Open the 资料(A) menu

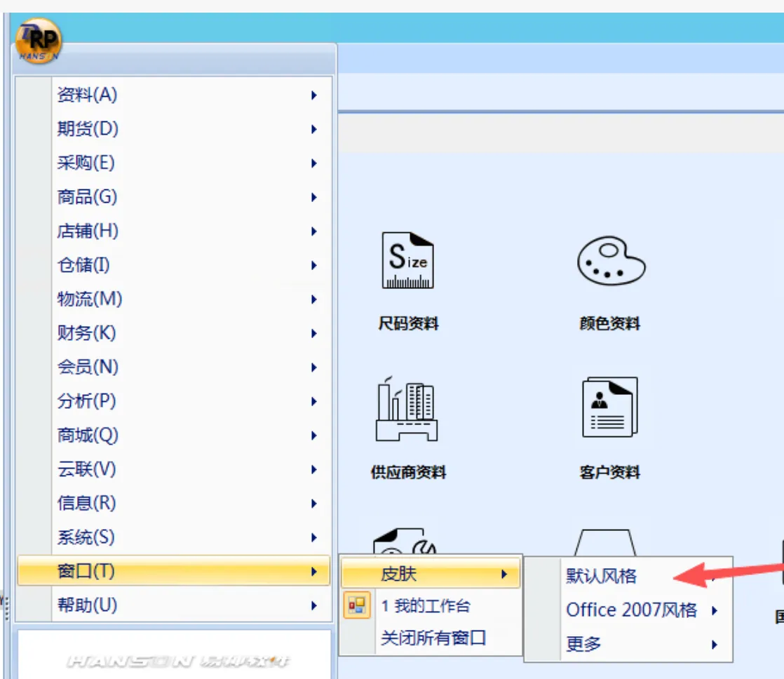(87, 95)
